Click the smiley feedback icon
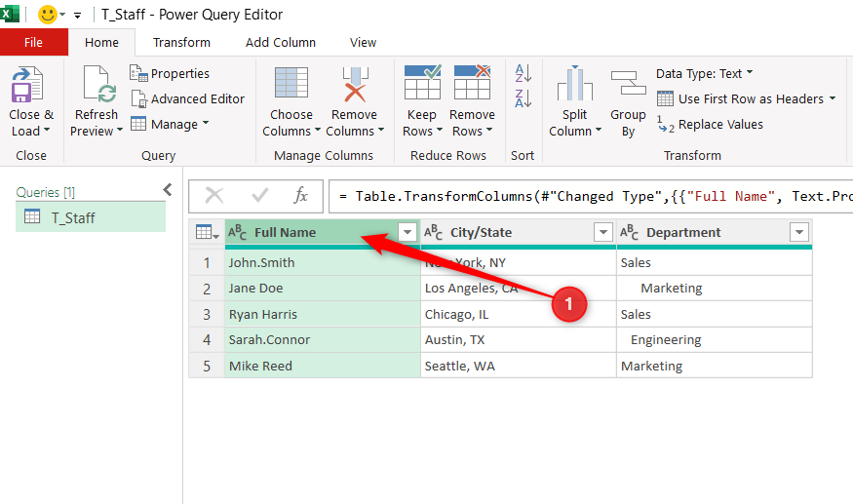853x504 pixels. (x=48, y=15)
